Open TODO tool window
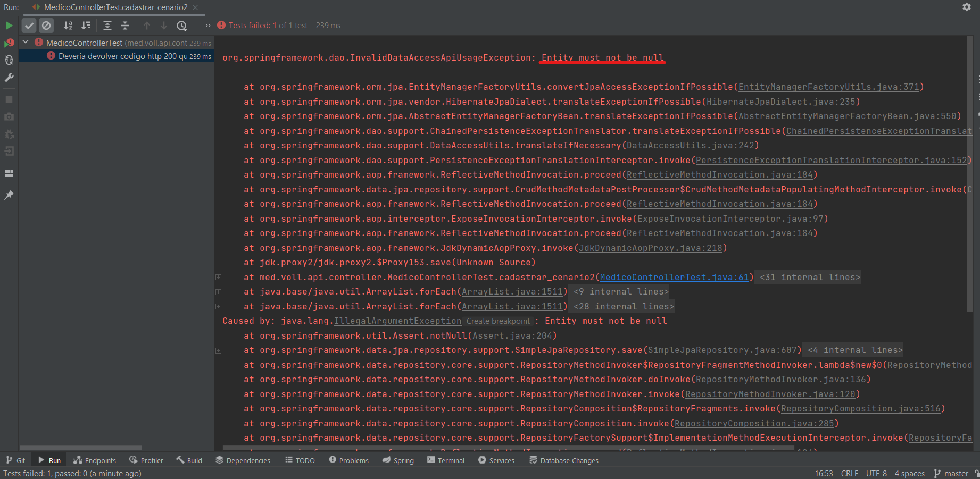Screen dimensions: 980x479 300,460
